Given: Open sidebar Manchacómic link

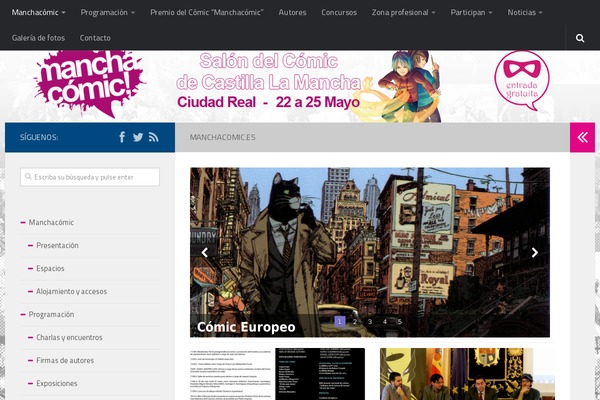Looking at the screenshot, I should pos(51,222).
